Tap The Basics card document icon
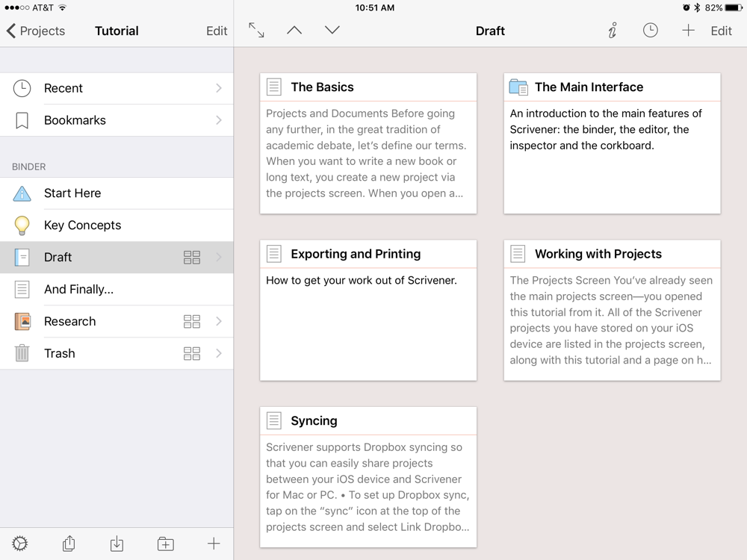 pos(274,87)
